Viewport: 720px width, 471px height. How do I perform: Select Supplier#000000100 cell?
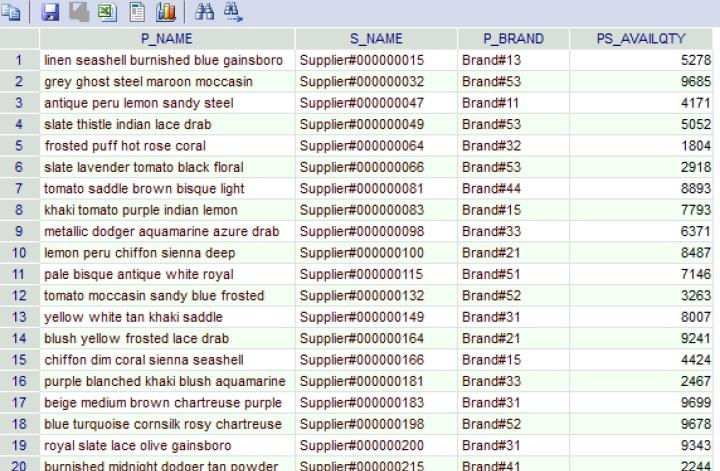(x=376, y=253)
